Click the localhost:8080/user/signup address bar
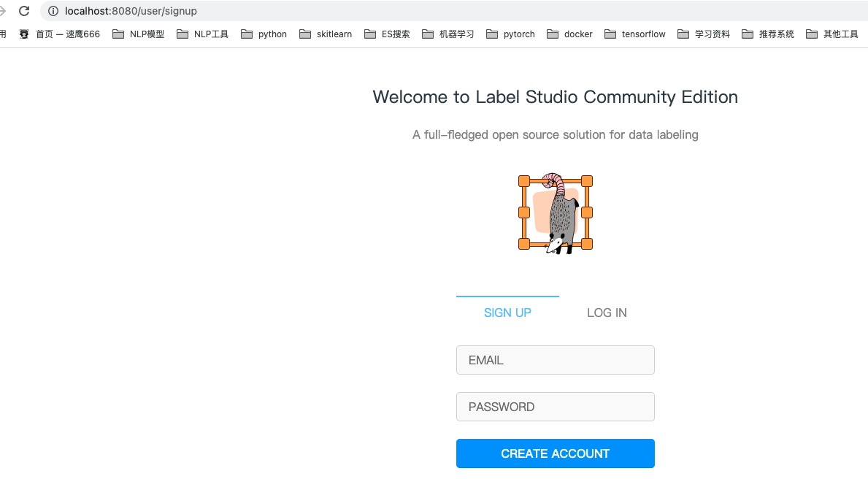This screenshot has height=479, width=868. [x=454, y=11]
